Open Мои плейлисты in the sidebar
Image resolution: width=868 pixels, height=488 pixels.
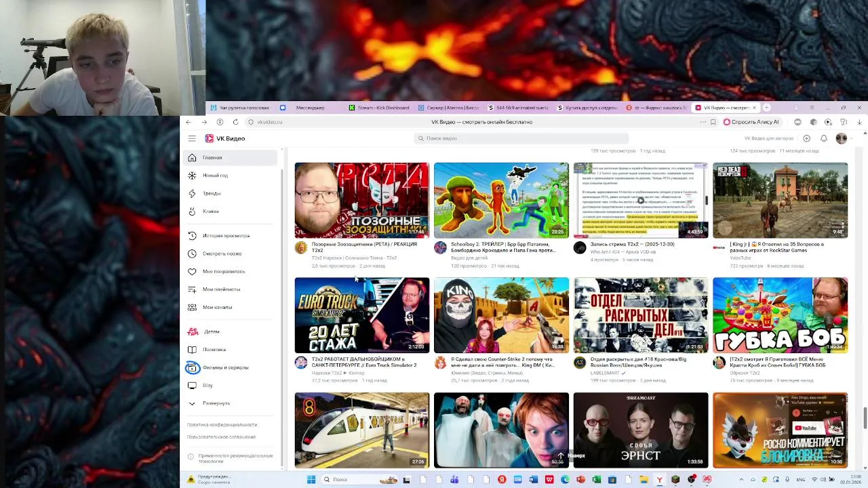(x=231, y=289)
